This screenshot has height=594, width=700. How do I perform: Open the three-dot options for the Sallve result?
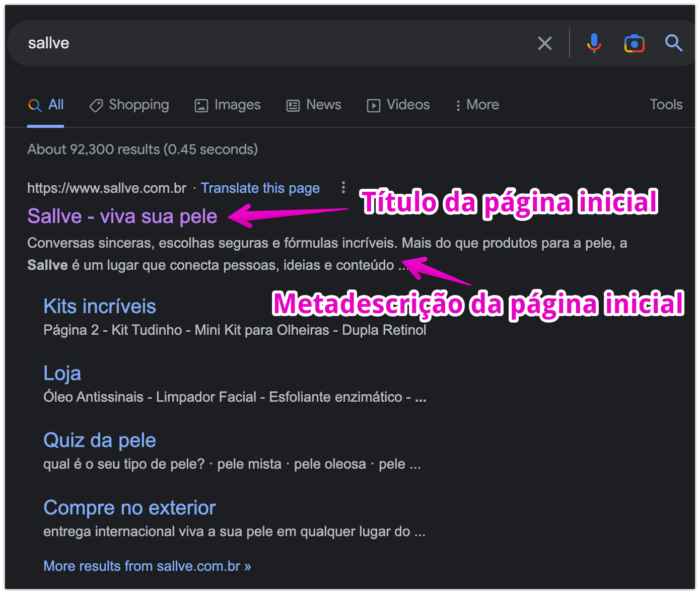[x=343, y=187]
